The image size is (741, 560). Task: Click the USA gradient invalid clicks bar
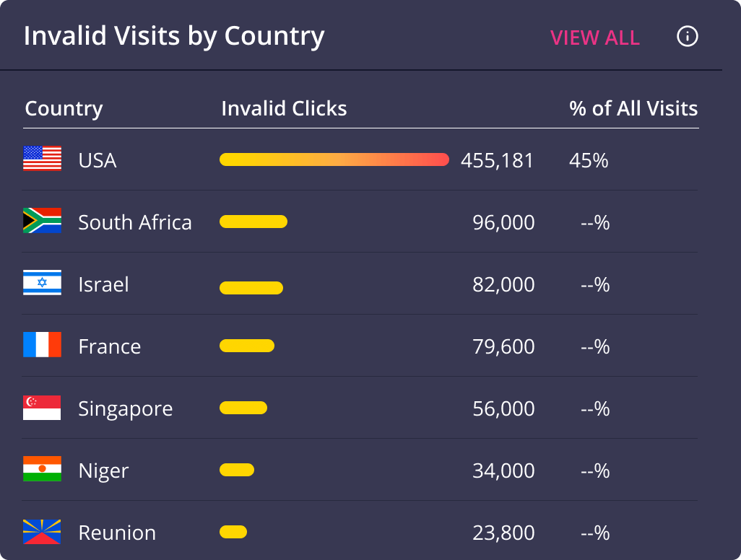334,159
